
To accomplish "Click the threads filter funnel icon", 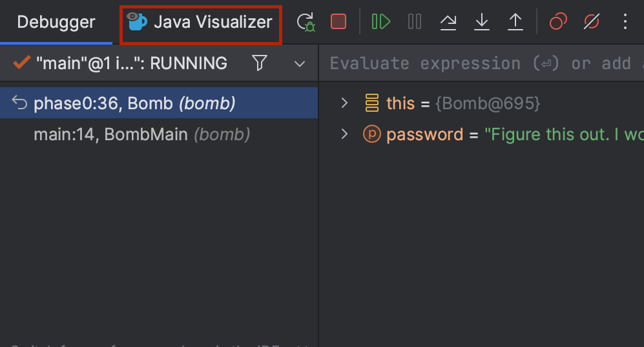I will [x=260, y=63].
